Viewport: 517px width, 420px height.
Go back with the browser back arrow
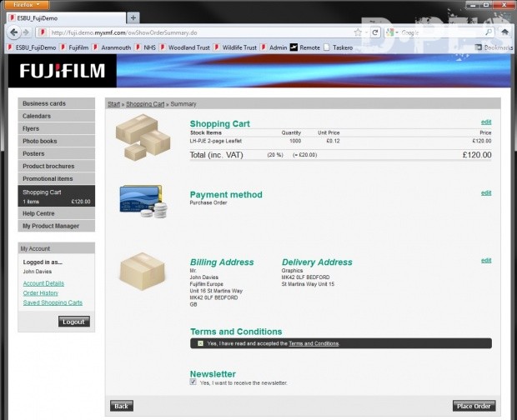(x=13, y=32)
